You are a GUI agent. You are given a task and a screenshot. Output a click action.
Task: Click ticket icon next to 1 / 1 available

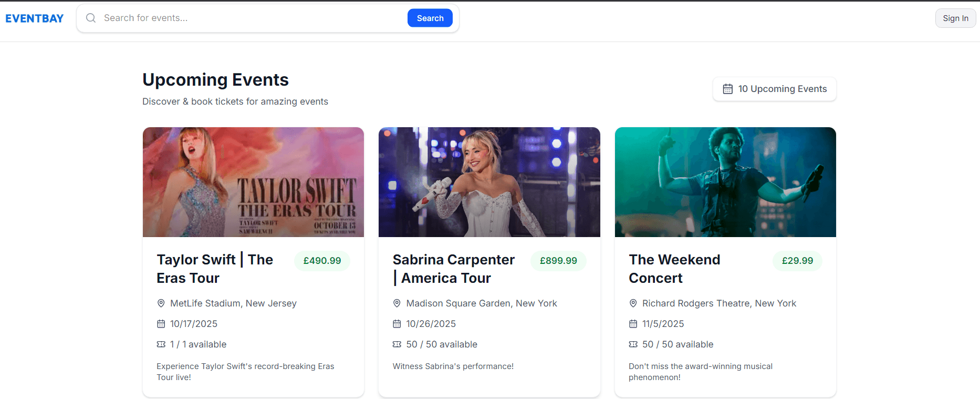[161, 344]
